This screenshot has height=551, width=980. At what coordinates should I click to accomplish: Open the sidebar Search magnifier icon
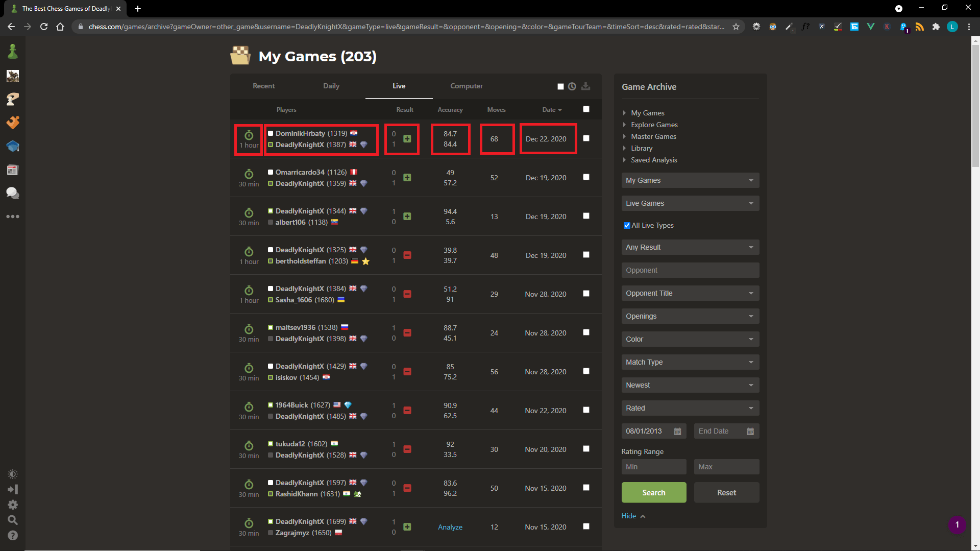point(13,520)
